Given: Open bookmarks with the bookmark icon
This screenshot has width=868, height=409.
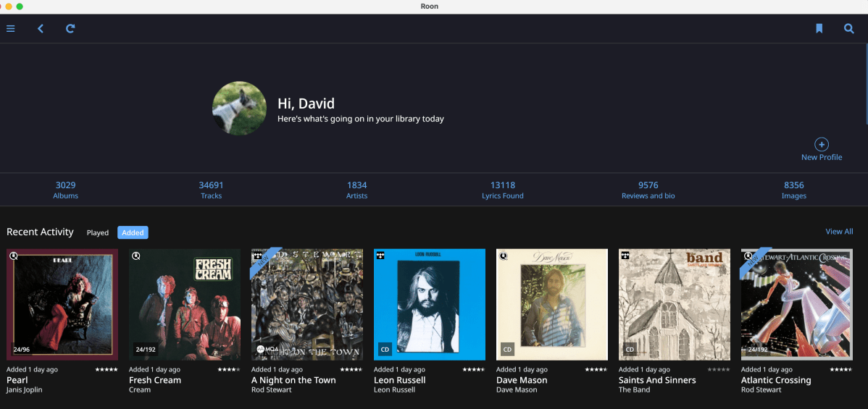Looking at the screenshot, I should [x=819, y=29].
